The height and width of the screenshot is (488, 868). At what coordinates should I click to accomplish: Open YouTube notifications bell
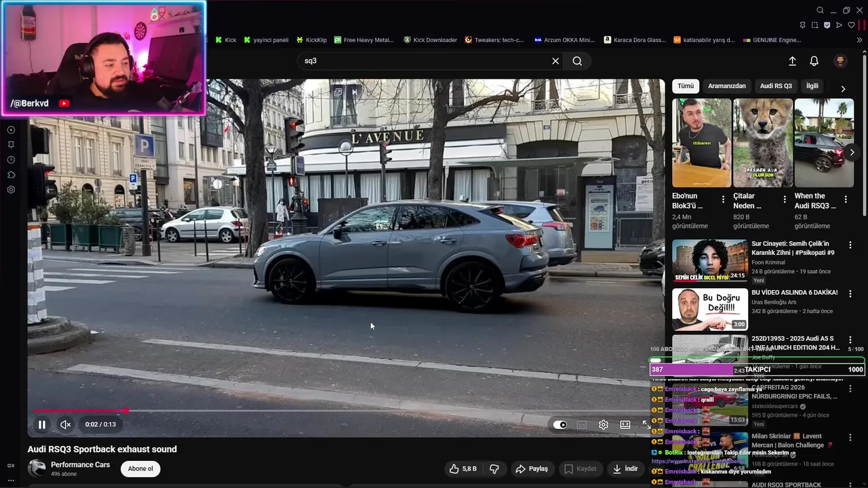click(x=814, y=61)
